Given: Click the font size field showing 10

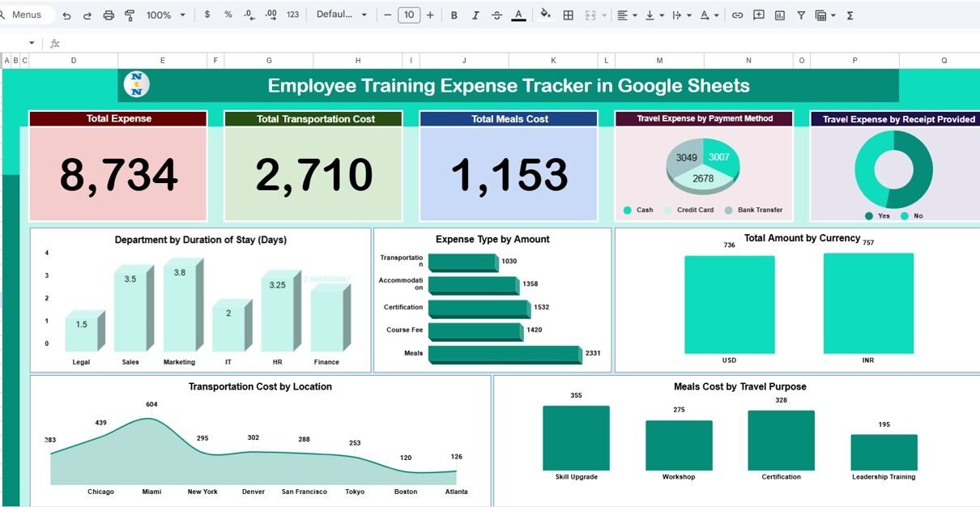Looking at the screenshot, I should click(x=409, y=15).
